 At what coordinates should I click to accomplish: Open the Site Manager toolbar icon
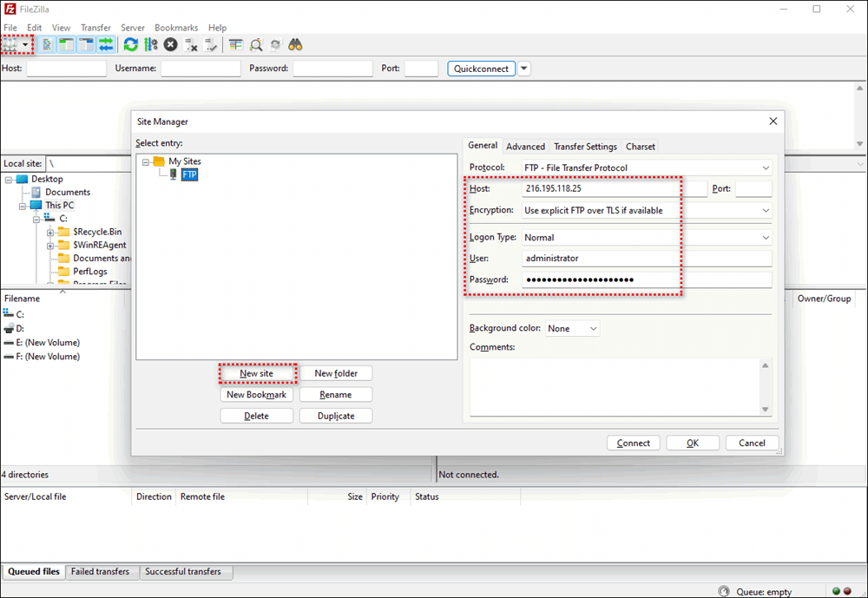click(x=10, y=44)
